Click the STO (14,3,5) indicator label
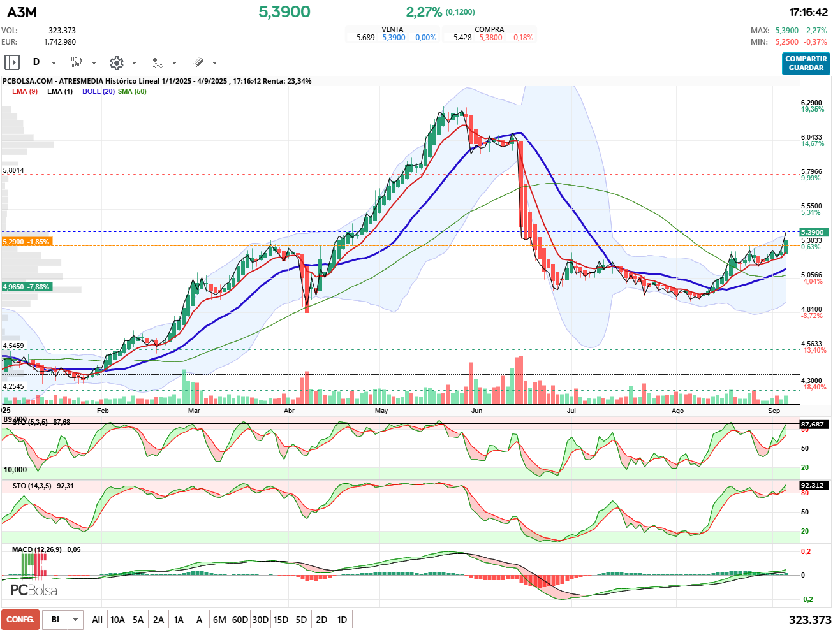 pyautogui.click(x=32, y=486)
